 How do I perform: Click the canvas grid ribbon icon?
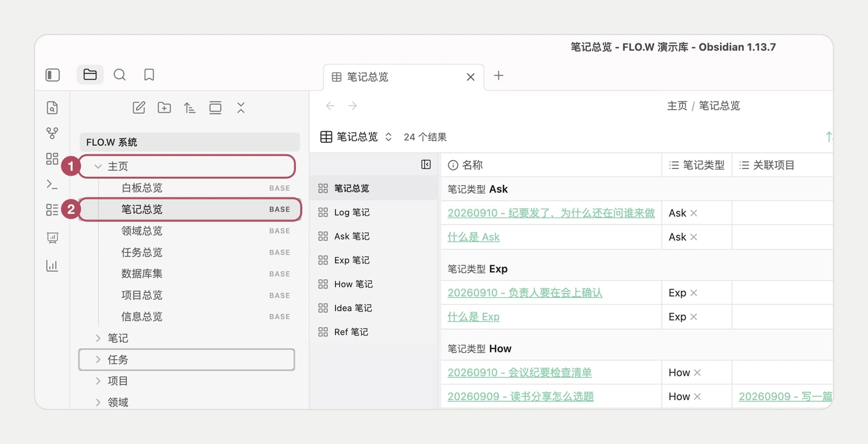tap(53, 159)
